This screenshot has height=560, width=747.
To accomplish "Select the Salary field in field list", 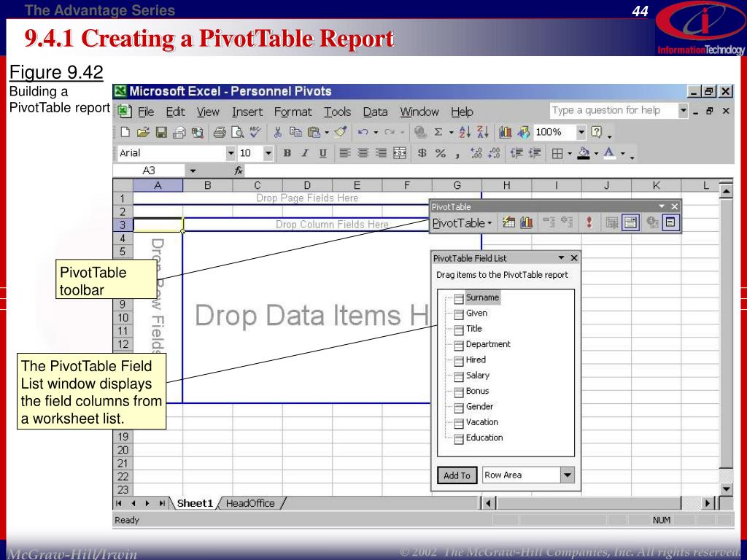I will click(x=477, y=376).
